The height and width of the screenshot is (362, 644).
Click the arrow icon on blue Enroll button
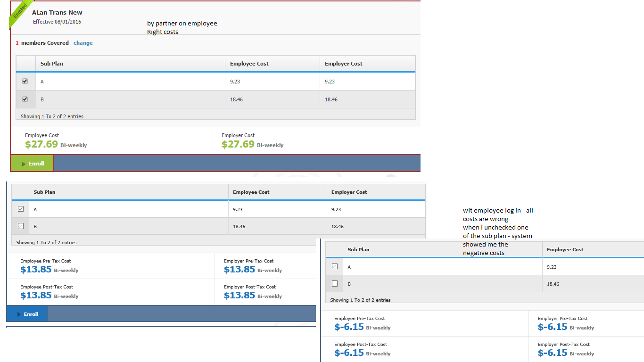pos(19,314)
